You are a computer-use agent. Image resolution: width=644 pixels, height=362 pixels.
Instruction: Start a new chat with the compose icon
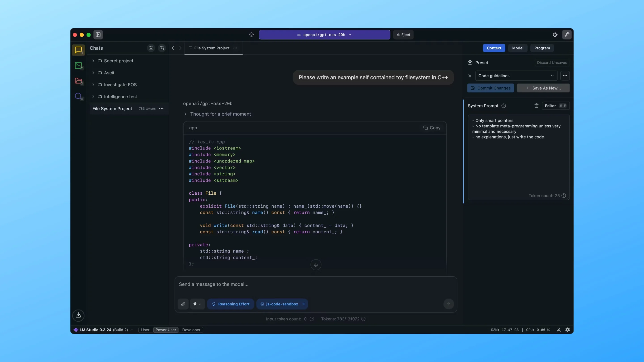[x=162, y=48]
